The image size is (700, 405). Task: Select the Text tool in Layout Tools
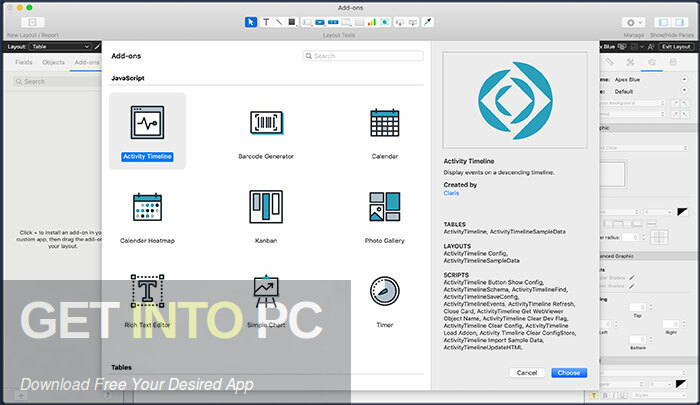point(266,22)
